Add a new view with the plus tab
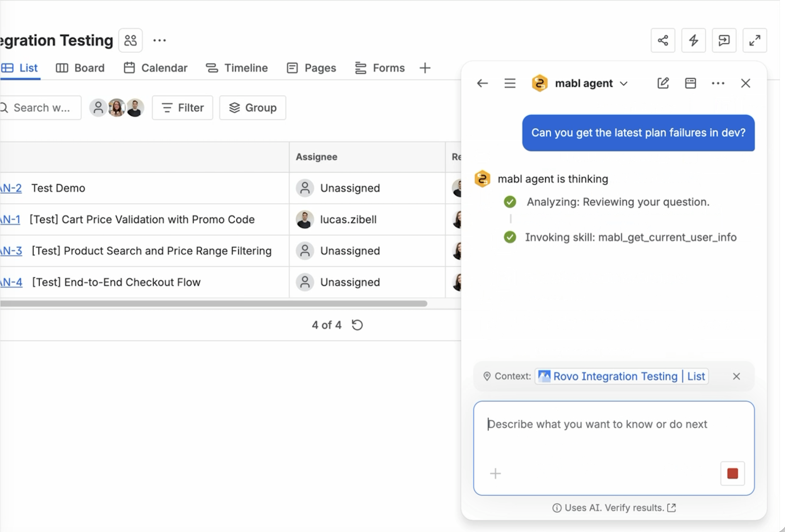785x532 pixels. (425, 68)
